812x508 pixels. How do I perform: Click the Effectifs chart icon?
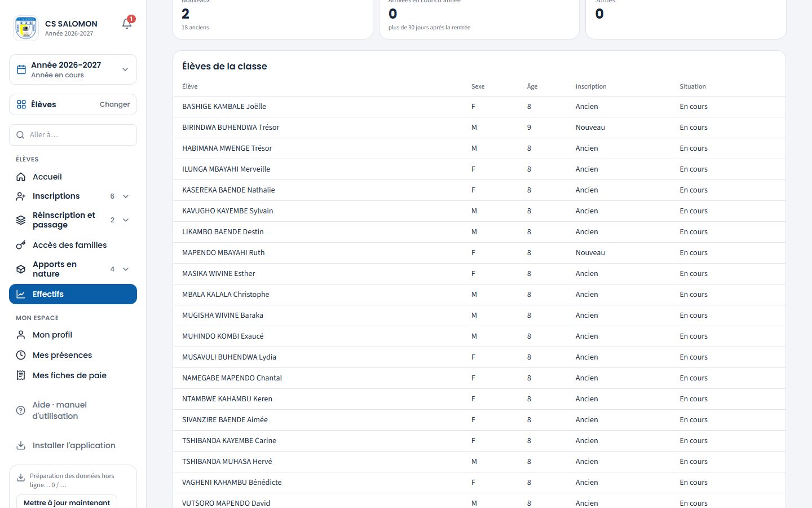(x=21, y=294)
